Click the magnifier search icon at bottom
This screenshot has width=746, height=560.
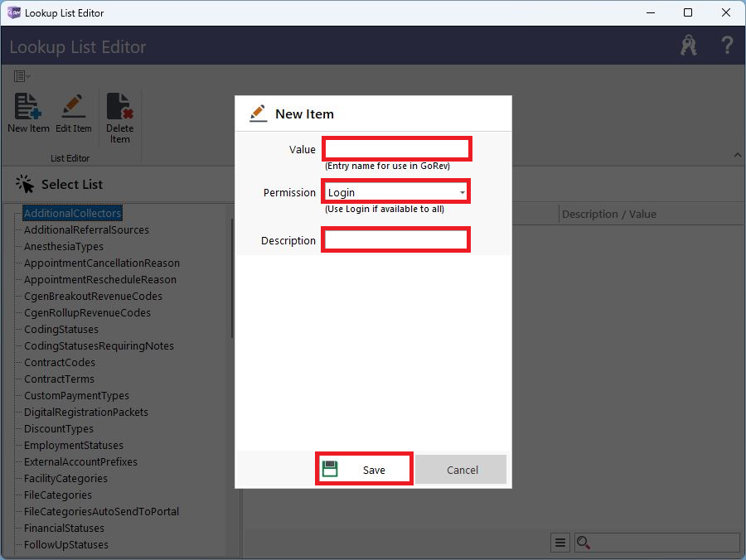[584, 543]
